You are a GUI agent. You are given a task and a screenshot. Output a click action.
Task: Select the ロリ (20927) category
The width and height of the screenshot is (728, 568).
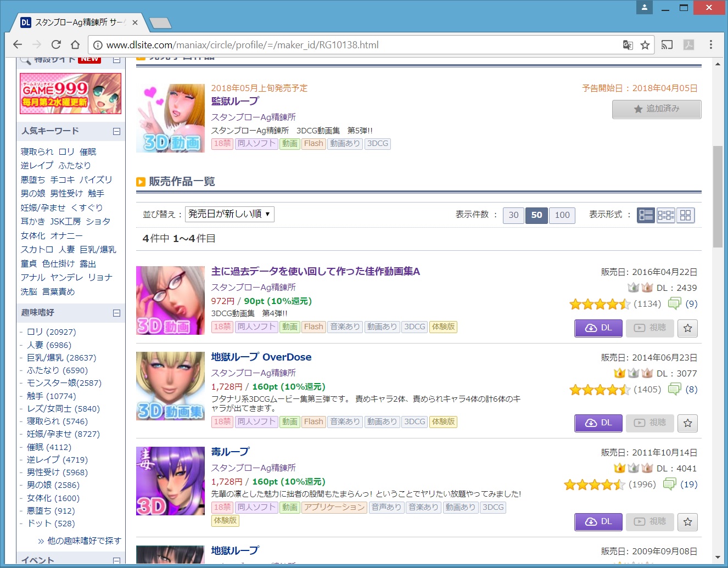coord(52,332)
